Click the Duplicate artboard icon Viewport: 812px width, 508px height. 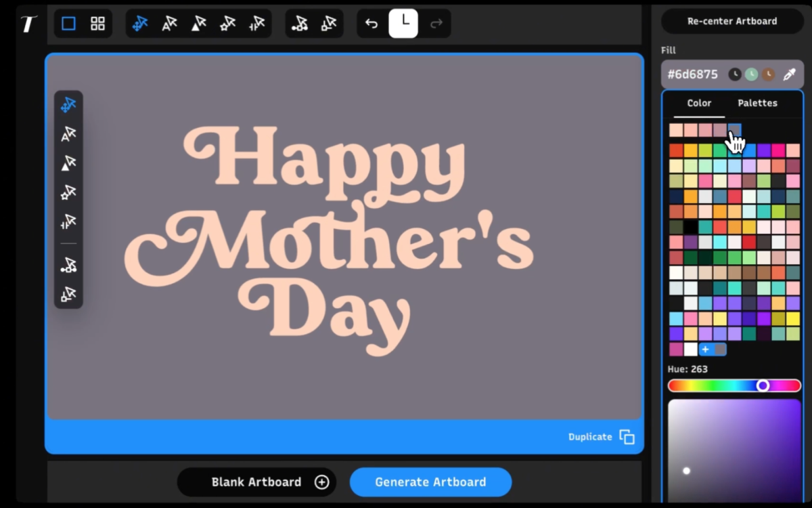point(627,437)
